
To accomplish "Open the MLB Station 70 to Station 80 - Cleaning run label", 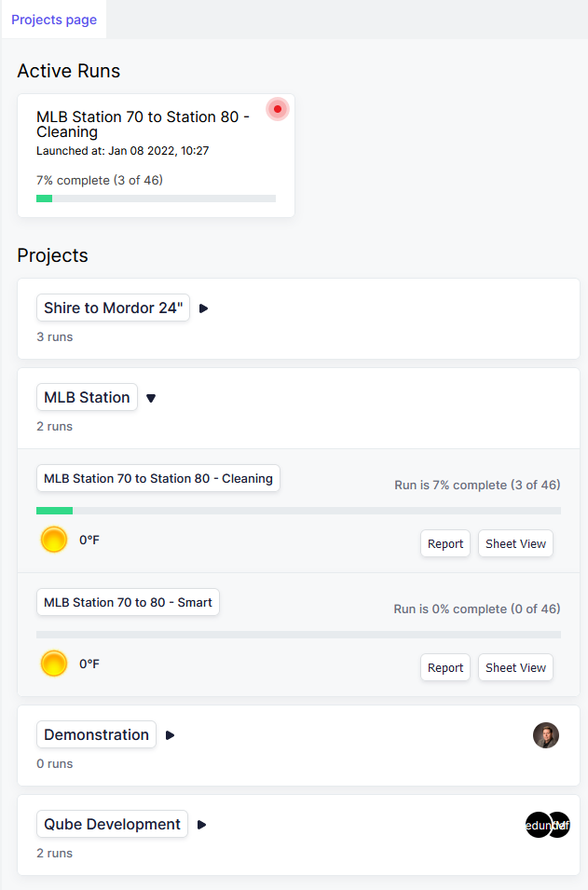I will point(158,479).
